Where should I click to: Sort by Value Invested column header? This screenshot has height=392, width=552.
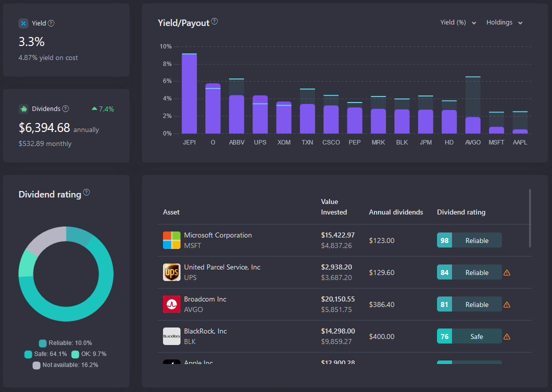click(333, 207)
